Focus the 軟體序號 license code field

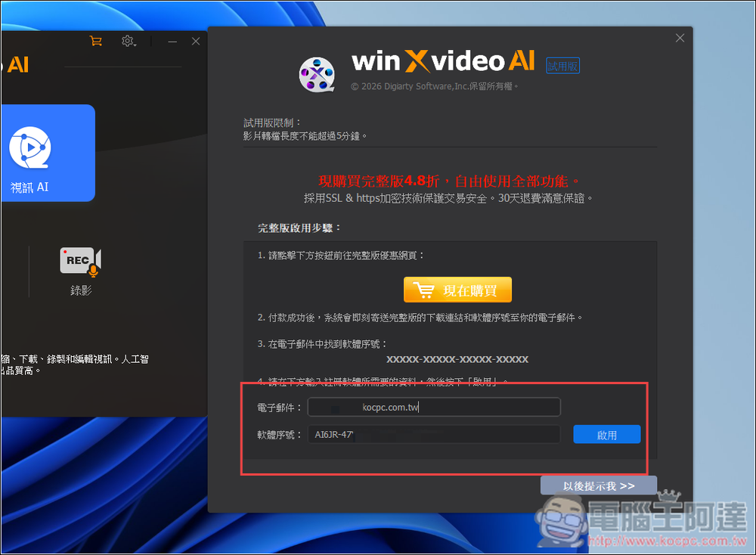pos(434,435)
